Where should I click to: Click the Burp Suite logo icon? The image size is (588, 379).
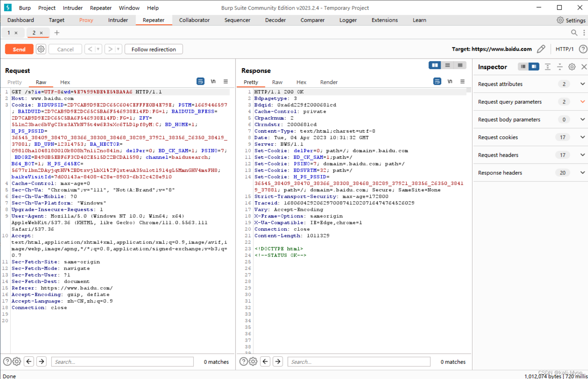tap(8, 7)
